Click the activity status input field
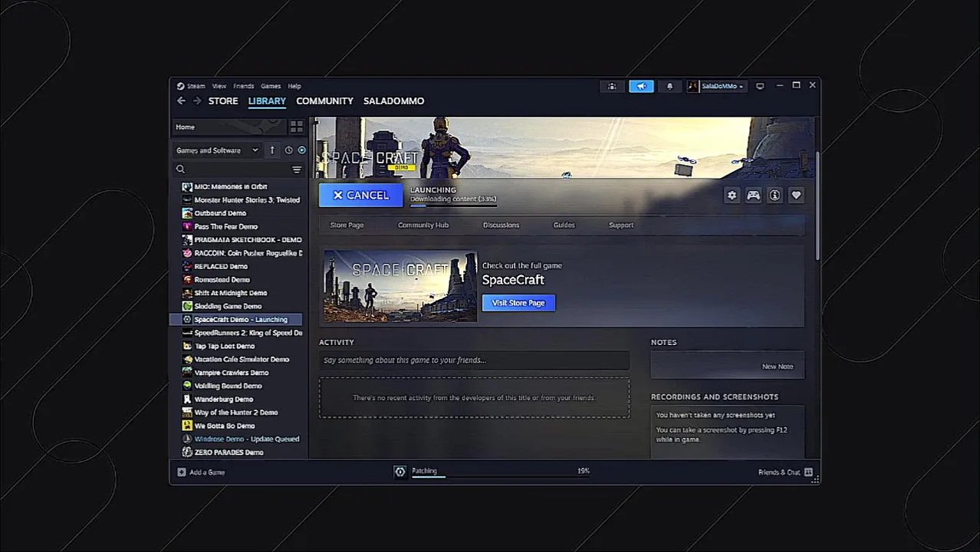 coord(474,360)
